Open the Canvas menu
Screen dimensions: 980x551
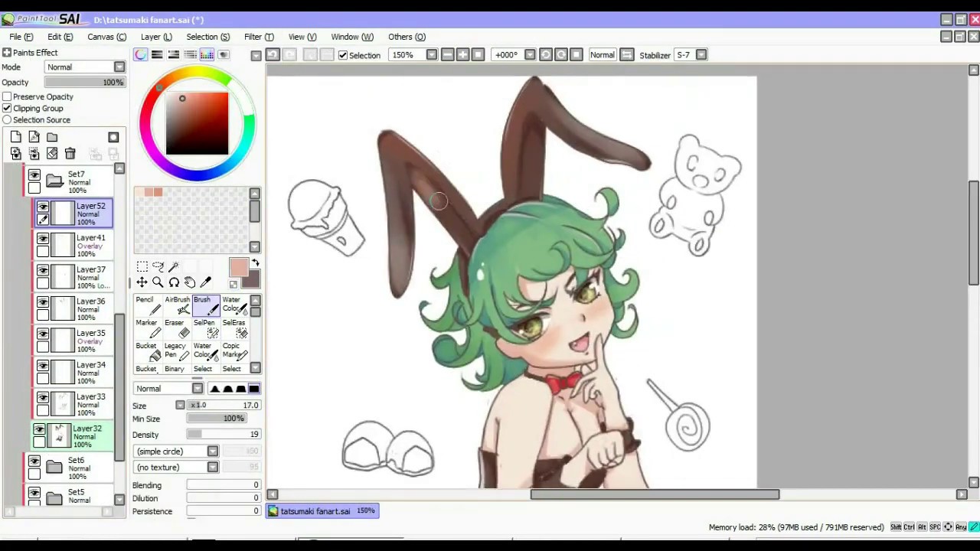106,37
